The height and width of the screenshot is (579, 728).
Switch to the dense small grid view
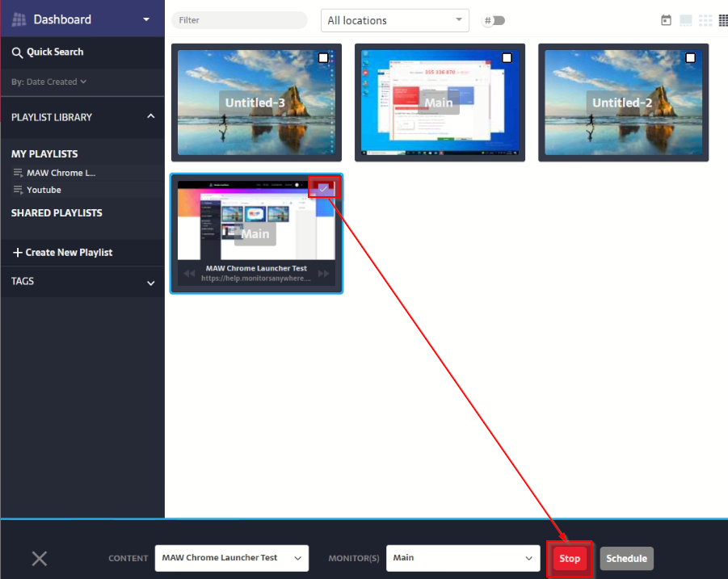723,20
